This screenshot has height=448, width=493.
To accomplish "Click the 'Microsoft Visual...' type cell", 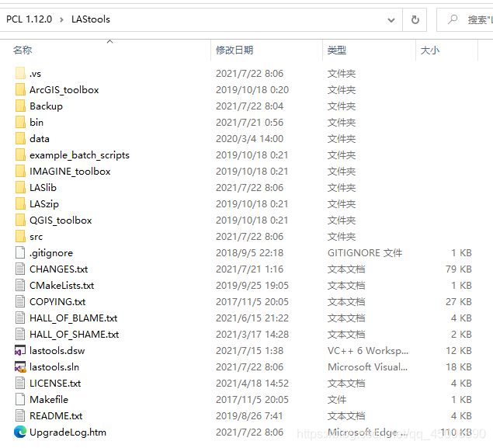I will point(367,367).
